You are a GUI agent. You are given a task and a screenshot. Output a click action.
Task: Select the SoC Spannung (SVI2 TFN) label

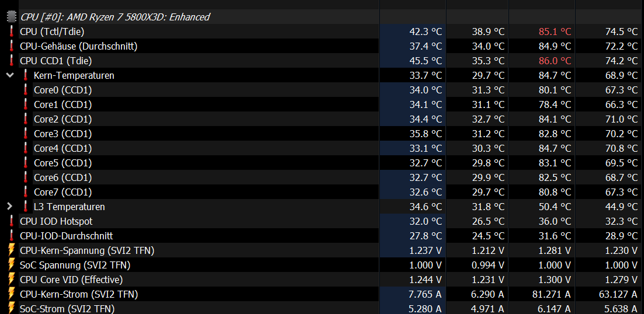click(x=75, y=265)
